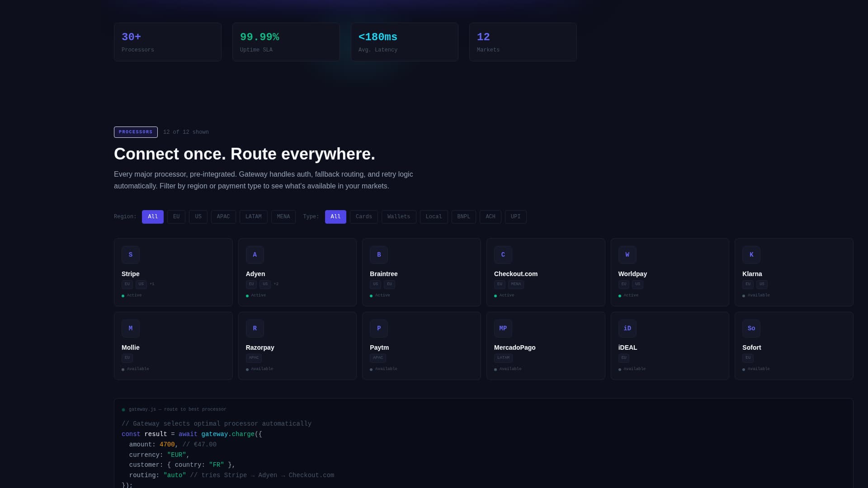The image size is (868, 488).
Task: Click the Razorpay "R" logo icon
Action: tap(255, 328)
